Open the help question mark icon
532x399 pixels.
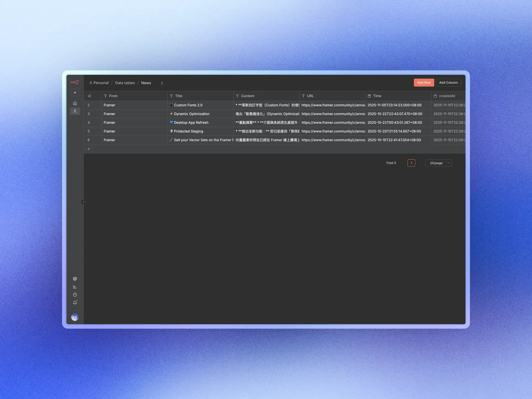(x=75, y=295)
